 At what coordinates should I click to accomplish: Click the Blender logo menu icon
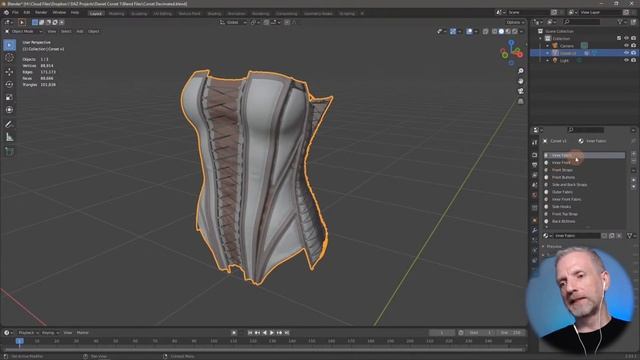[6, 13]
